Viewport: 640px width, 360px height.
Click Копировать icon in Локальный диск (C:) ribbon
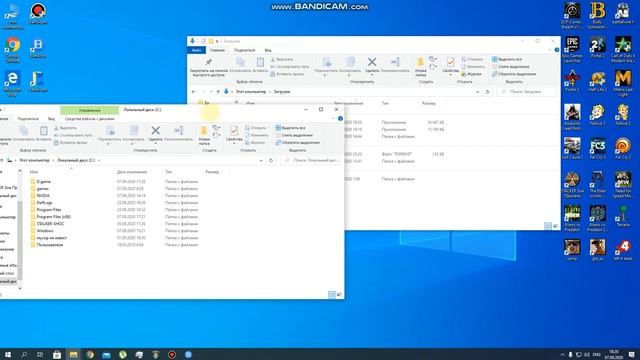[x=24, y=131]
